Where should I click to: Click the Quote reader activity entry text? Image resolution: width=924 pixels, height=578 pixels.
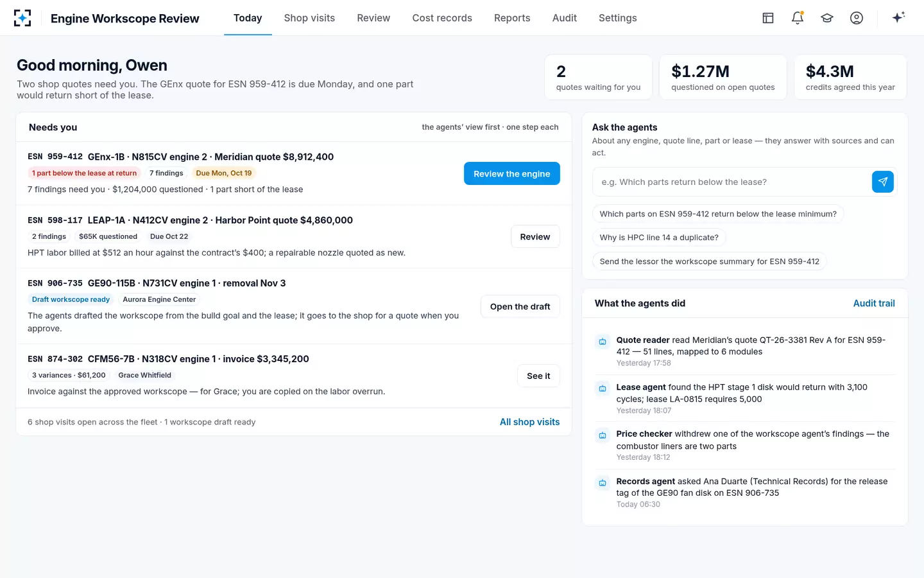[x=751, y=346]
